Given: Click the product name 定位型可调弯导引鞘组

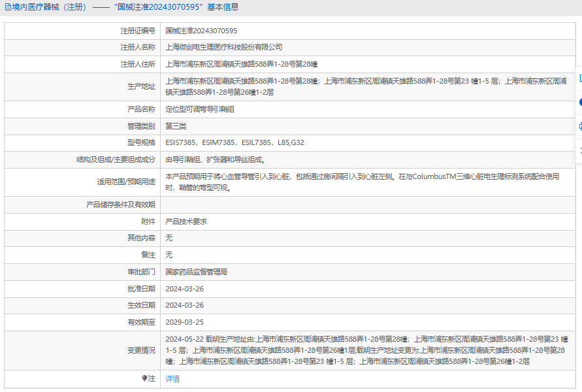Looking at the screenshot, I should click(x=200, y=109).
